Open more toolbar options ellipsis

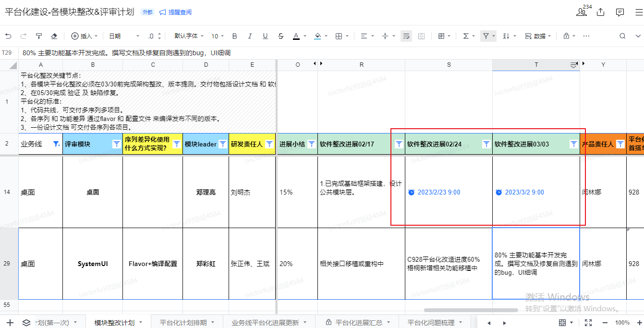[x=586, y=36]
